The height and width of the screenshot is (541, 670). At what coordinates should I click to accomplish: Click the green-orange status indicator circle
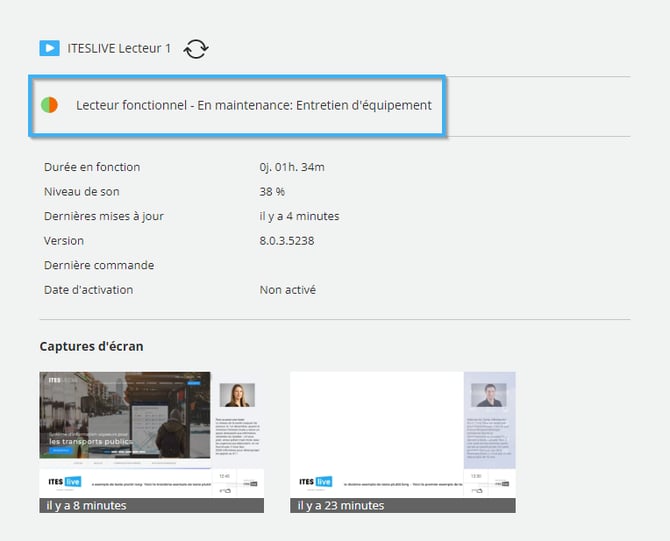click(49, 105)
